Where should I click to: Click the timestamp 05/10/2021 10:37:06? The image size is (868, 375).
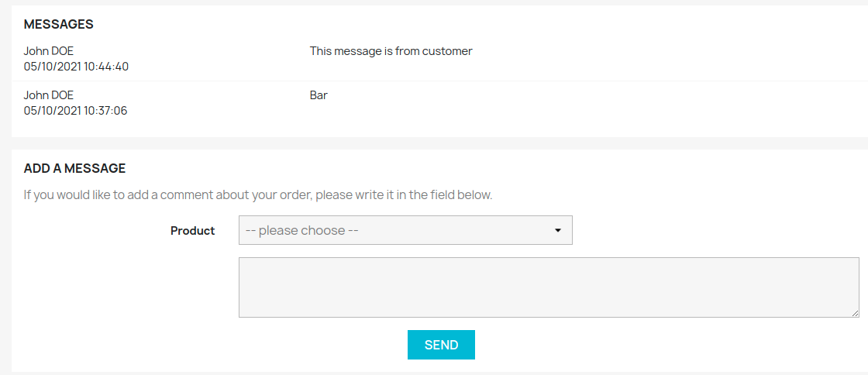tap(76, 111)
